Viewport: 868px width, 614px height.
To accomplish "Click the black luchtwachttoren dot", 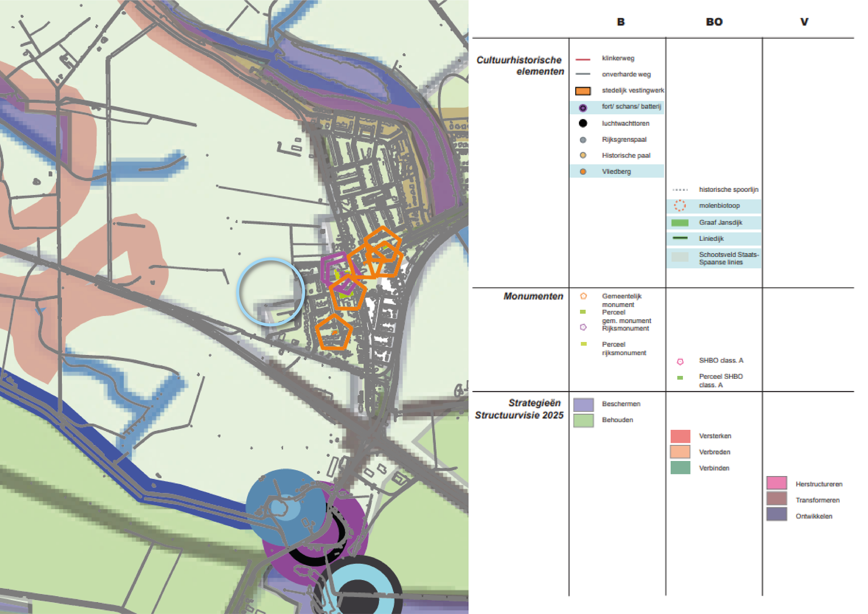I will (x=583, y=123).
